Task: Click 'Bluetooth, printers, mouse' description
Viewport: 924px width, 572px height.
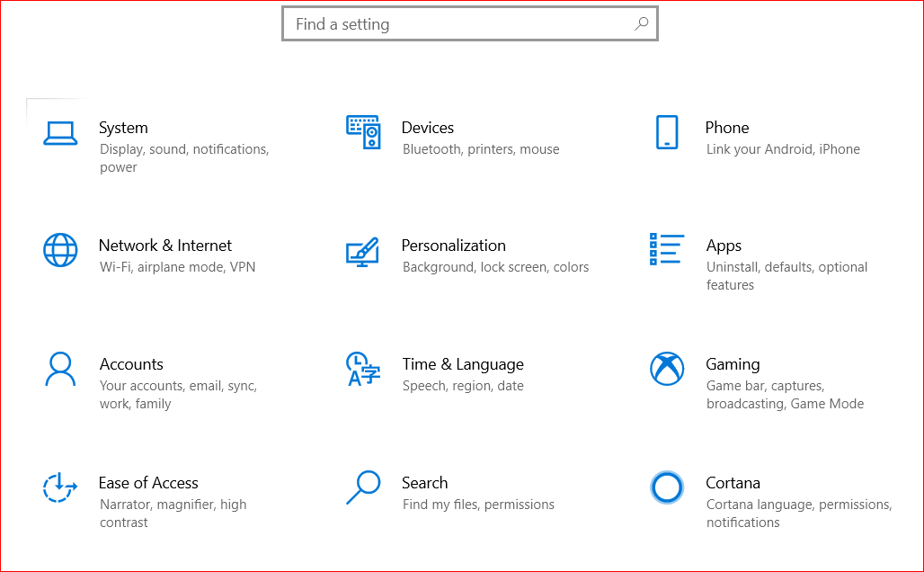Action: click(x=481, y=149)
